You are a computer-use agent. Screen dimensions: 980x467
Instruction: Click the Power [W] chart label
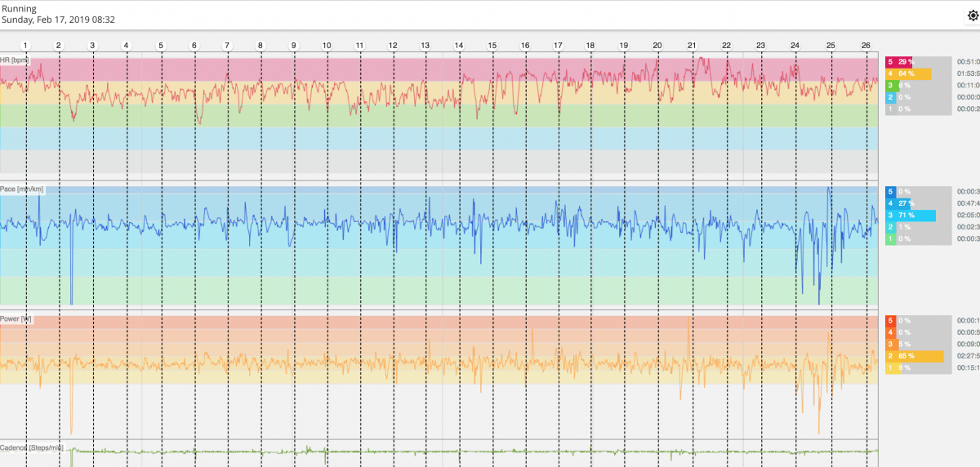(x=16, y=319)
